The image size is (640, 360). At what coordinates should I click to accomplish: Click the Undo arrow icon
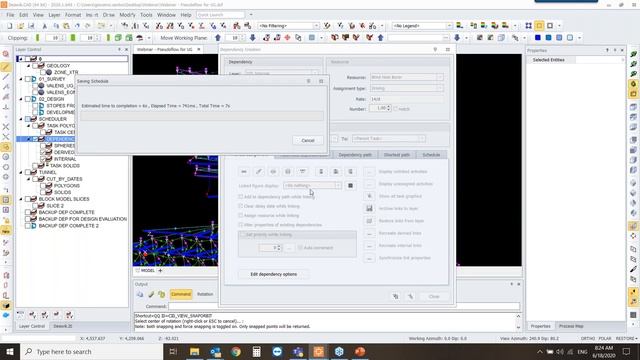coord(77,26)
